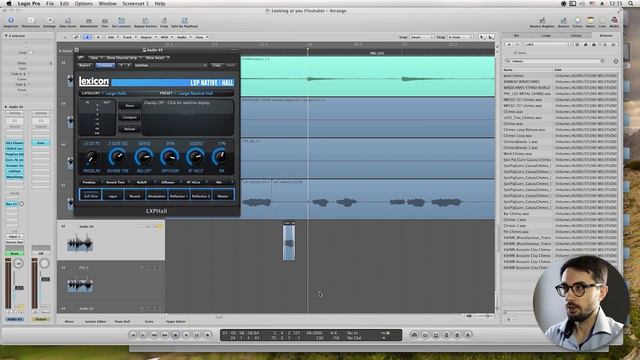Click the Browser search field

click(554, 61)
